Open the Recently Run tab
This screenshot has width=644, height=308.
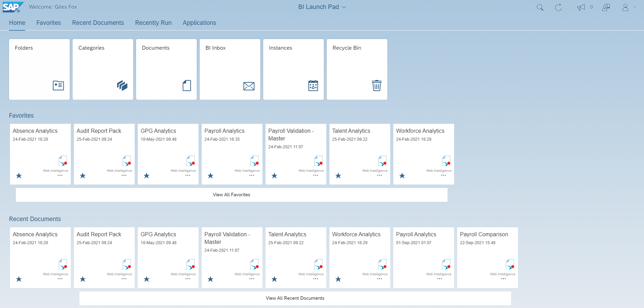[153, 23]
